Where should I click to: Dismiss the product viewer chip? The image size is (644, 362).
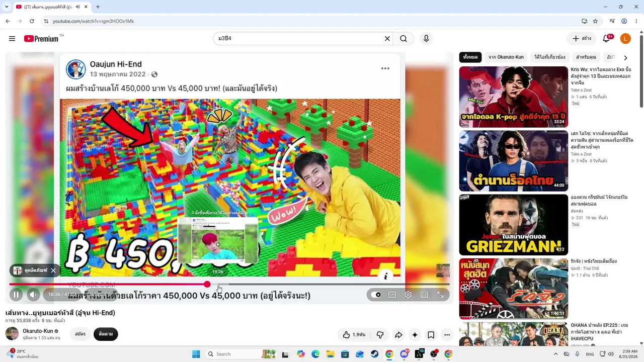[53, 270]
